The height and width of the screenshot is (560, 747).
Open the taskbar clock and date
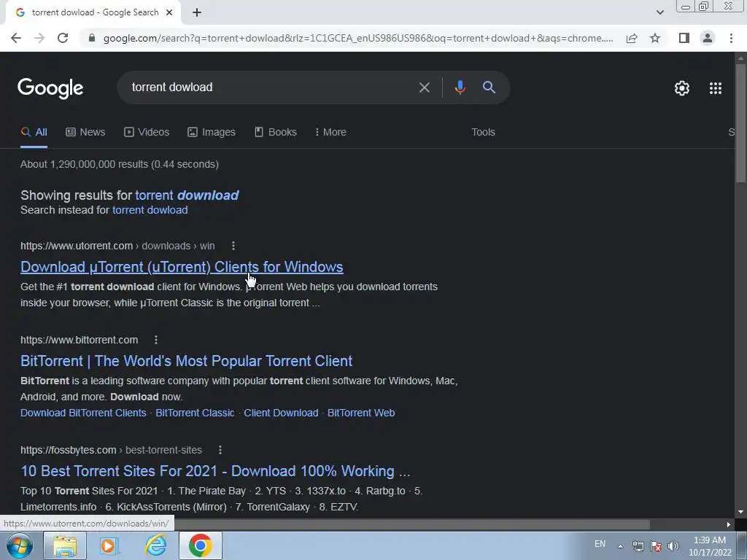710,546
